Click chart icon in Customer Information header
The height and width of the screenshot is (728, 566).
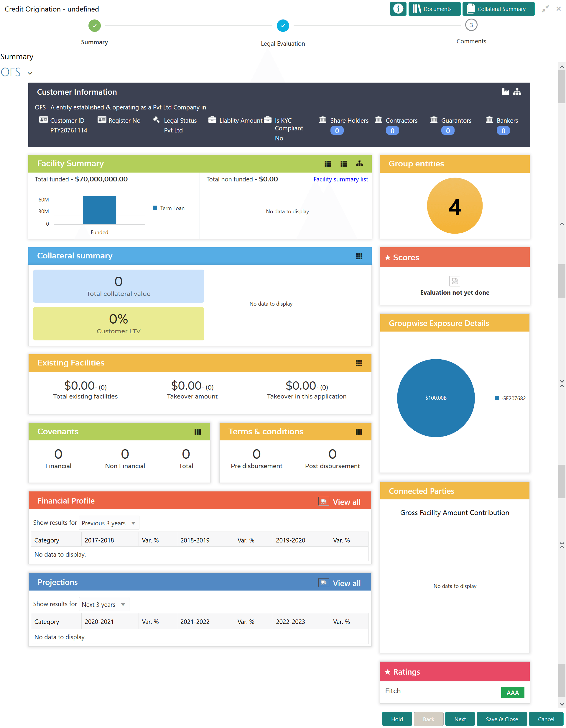coord(505,92)
